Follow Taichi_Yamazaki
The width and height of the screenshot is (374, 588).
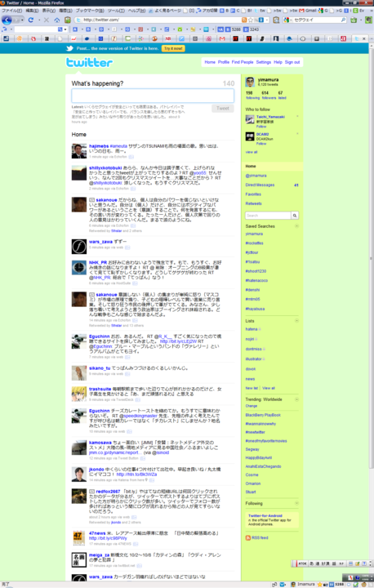(261, 127)
